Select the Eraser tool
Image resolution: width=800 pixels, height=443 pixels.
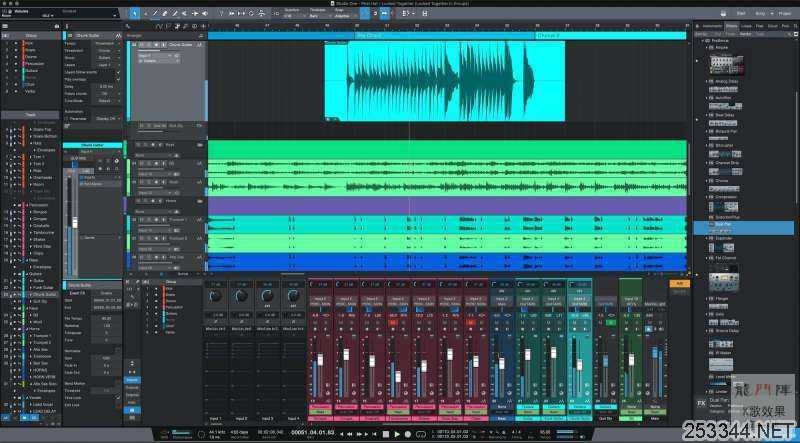click(165, 13)
